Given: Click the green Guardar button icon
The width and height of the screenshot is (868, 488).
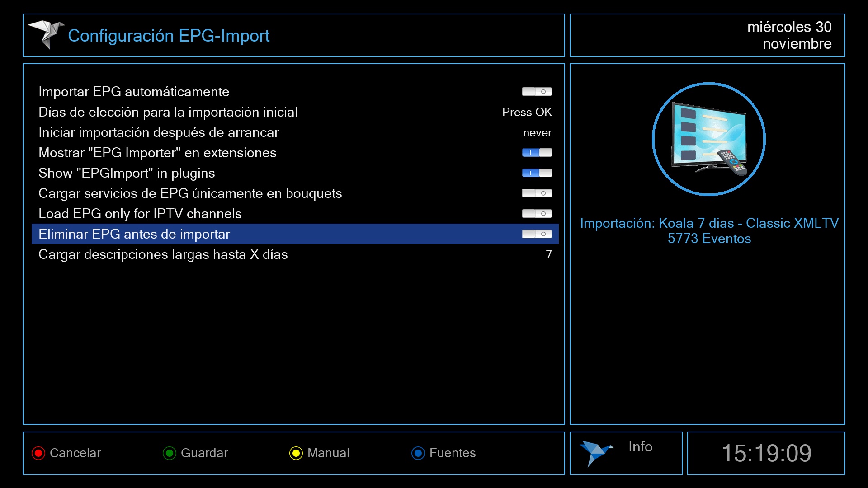Looking at the screenshot, I should click(x=170, y=453).
